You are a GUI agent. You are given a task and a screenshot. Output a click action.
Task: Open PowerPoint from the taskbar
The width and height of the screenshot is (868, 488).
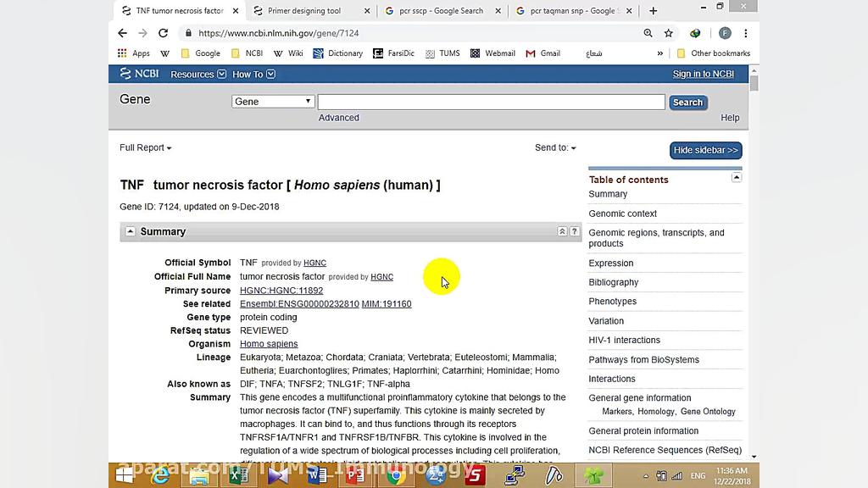pos(355,476)
